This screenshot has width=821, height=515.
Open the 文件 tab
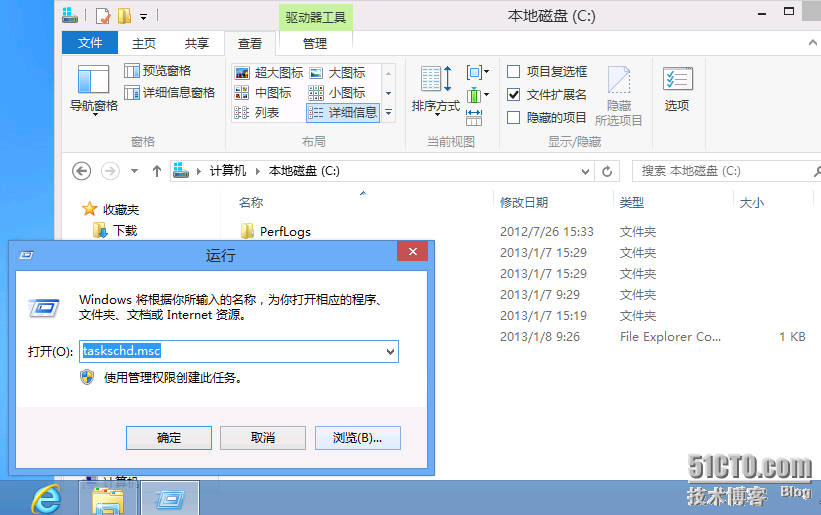click(90, 43)
